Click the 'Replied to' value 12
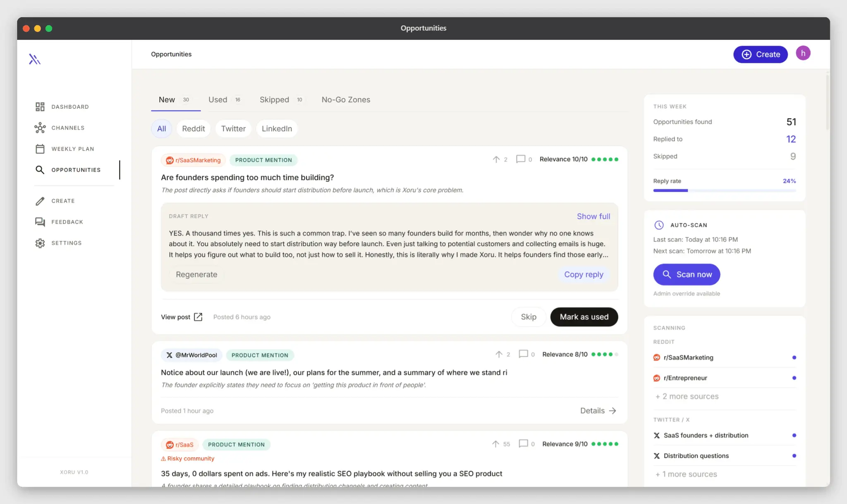This screenshot has width=847, height=504. point(791,139)
